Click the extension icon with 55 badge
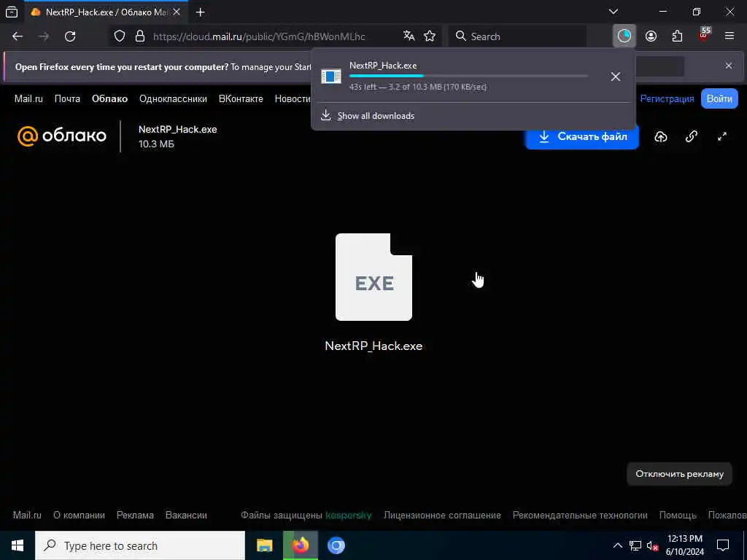Screen dimensions: 747x560 pos(704,35)
